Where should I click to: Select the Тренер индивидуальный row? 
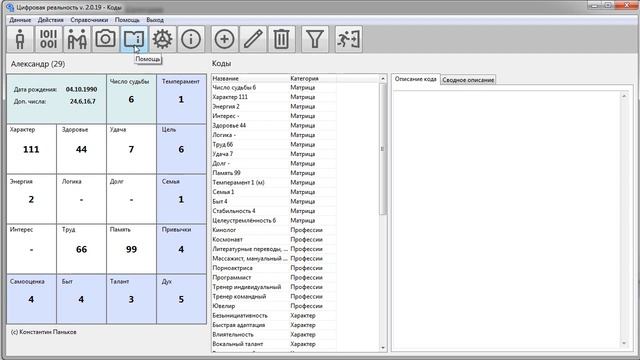273,287
